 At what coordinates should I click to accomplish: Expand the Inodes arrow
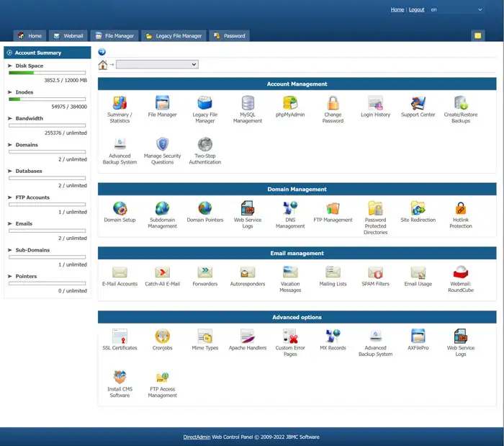pos(10,92)
